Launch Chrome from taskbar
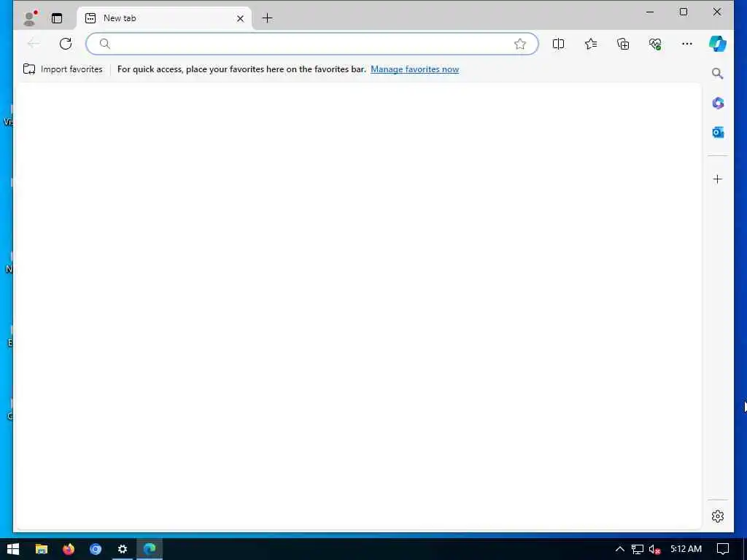Image resolution: width=747 pixels, height=560 pixels. click(x=96, y=549)
